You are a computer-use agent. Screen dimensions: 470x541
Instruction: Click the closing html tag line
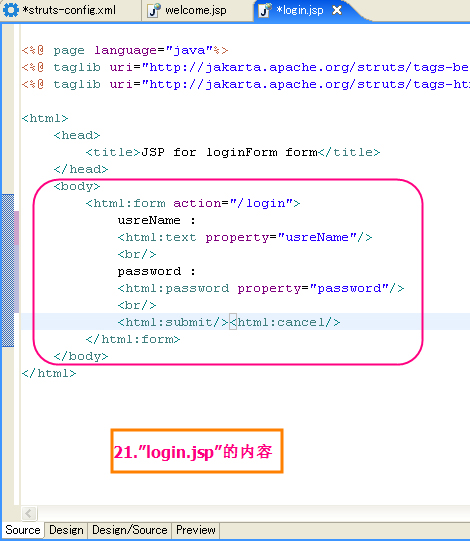tap(49, 373)
